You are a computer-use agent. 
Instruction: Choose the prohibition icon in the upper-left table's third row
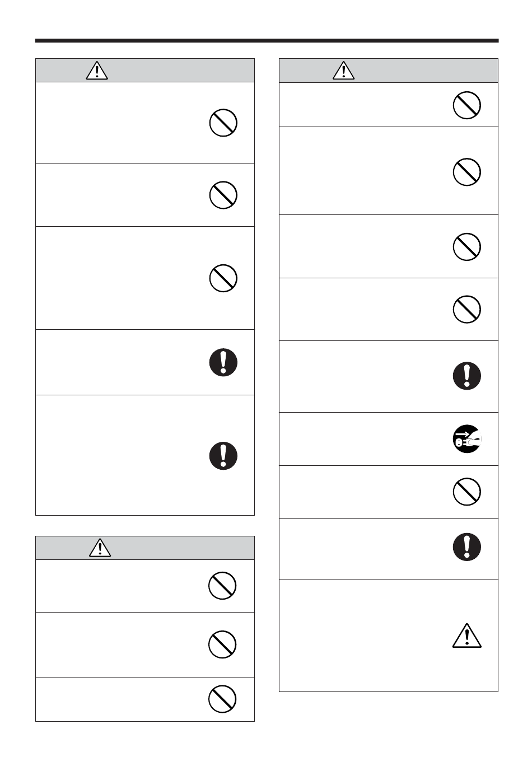pyautogui.click(x=223, y=278)
